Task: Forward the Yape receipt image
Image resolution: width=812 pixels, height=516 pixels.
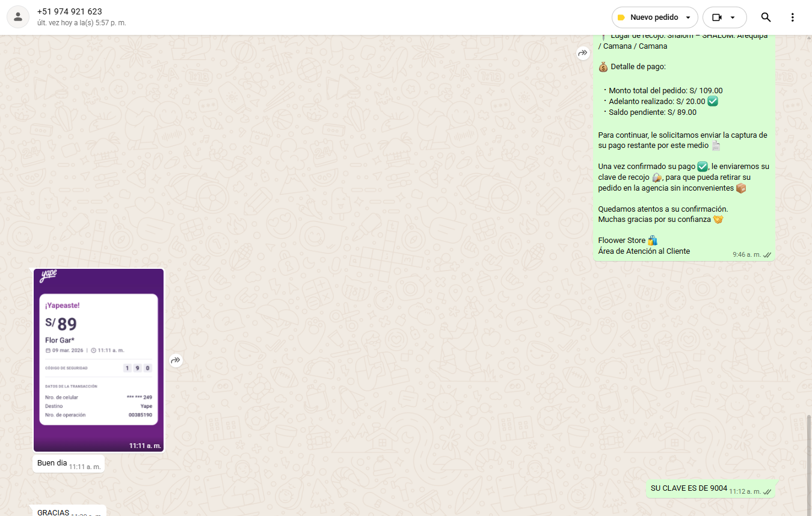Action: (x=175, y=360)
